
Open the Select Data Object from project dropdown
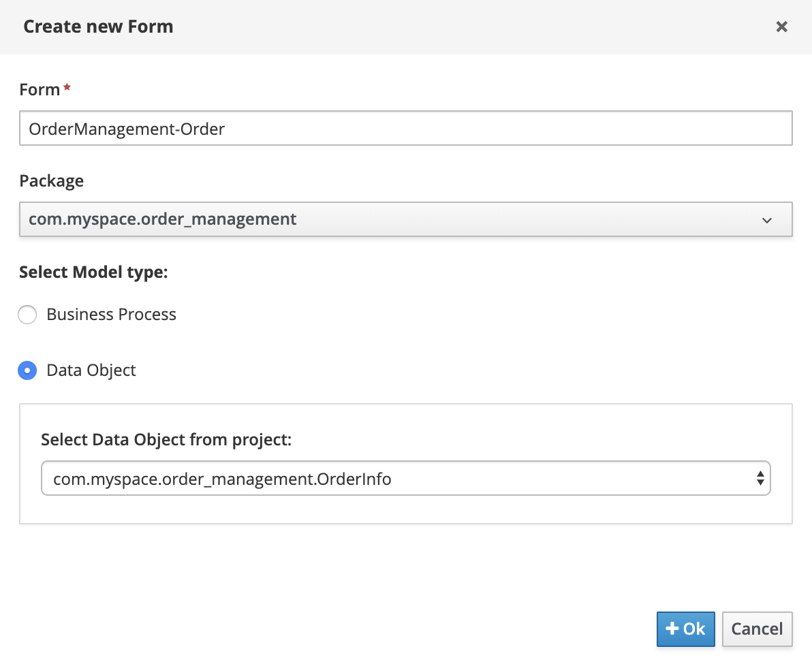[x=405, y=478]
